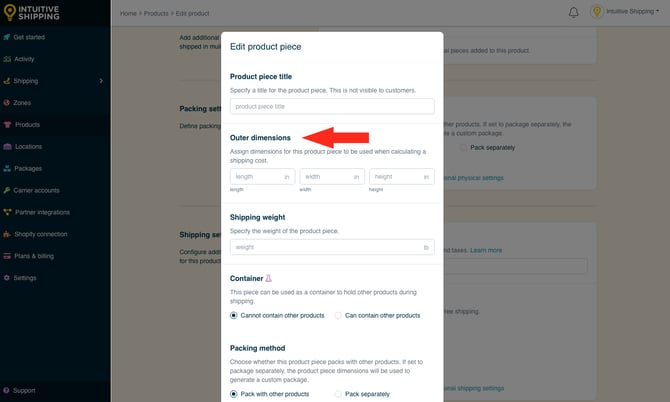Click the Locations sidebar icon
The width and height of the screenshot is (670, 402).
point(7,146)
